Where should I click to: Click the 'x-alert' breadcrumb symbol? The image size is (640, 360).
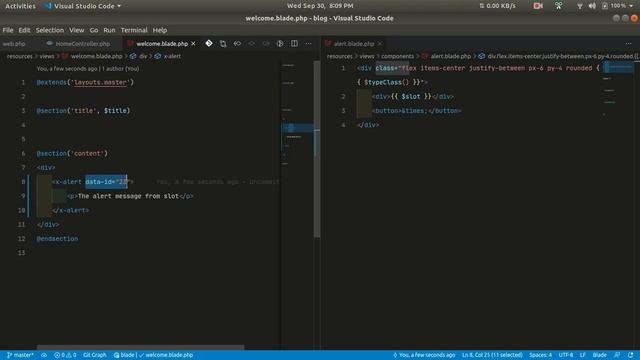172,56
